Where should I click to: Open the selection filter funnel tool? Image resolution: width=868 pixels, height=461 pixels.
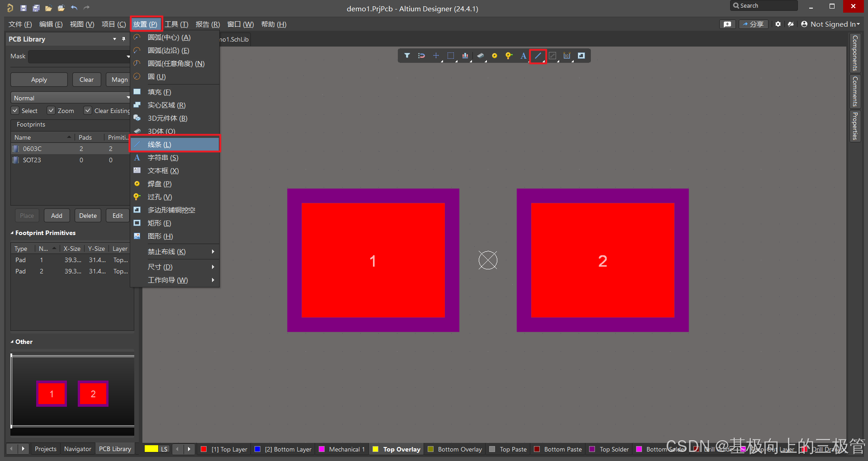(407, 56)
